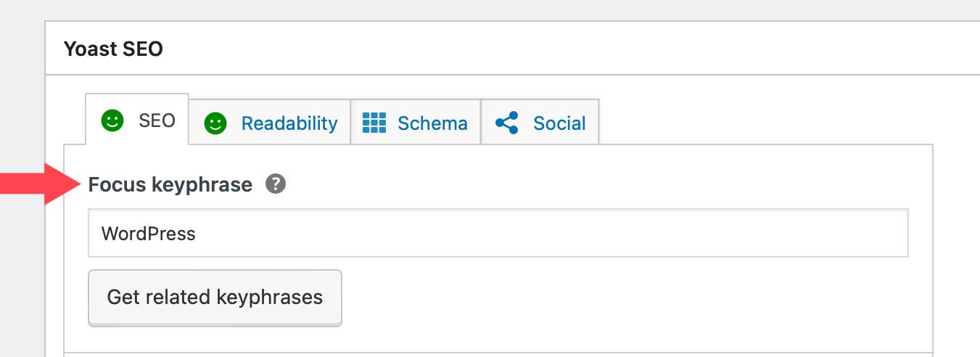Open the Social tab

pyautogui.click(x=559, y=123)
